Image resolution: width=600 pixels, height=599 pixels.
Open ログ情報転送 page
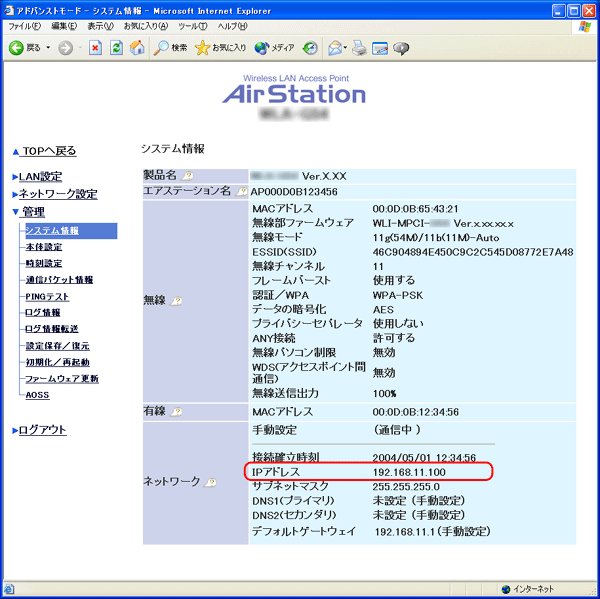(52, 329)
